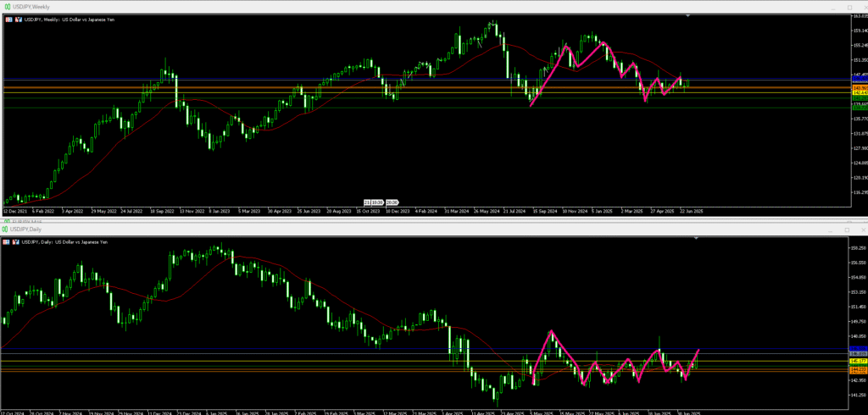Click 116.295 on the Weekly price scale
The image size is (868, 415).
pyautogui.click(x=860, y=192)
